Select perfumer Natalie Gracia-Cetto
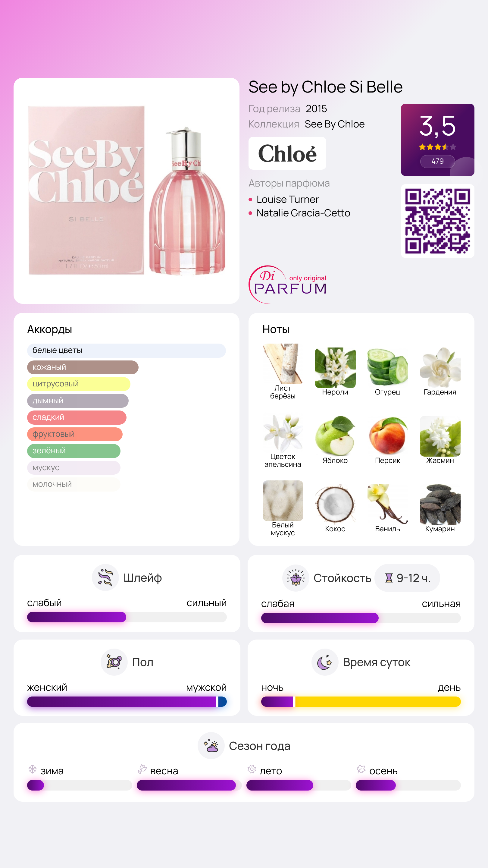Viewport: 488px width, 868px height. pyautogui.click(x=303, y=213)
